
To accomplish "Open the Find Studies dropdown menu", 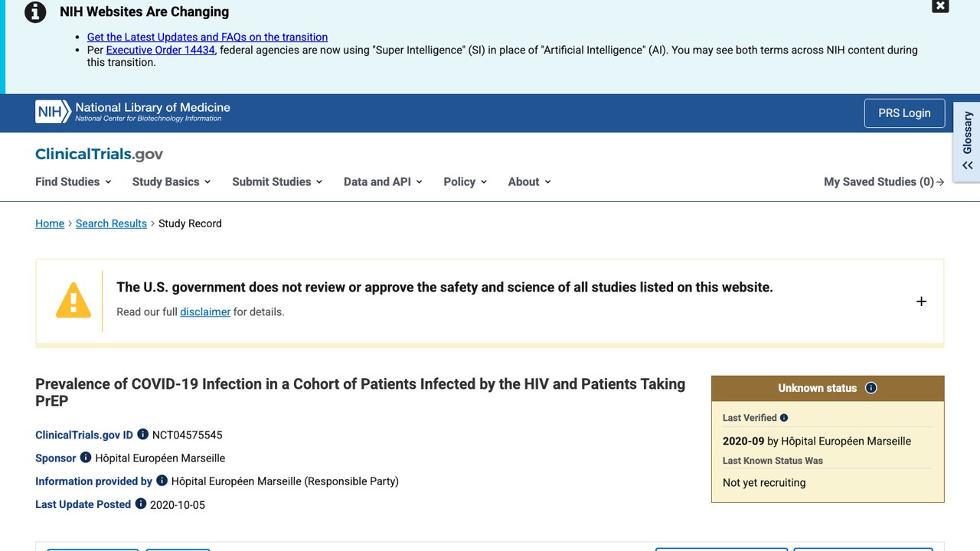I will click(73, 181).
